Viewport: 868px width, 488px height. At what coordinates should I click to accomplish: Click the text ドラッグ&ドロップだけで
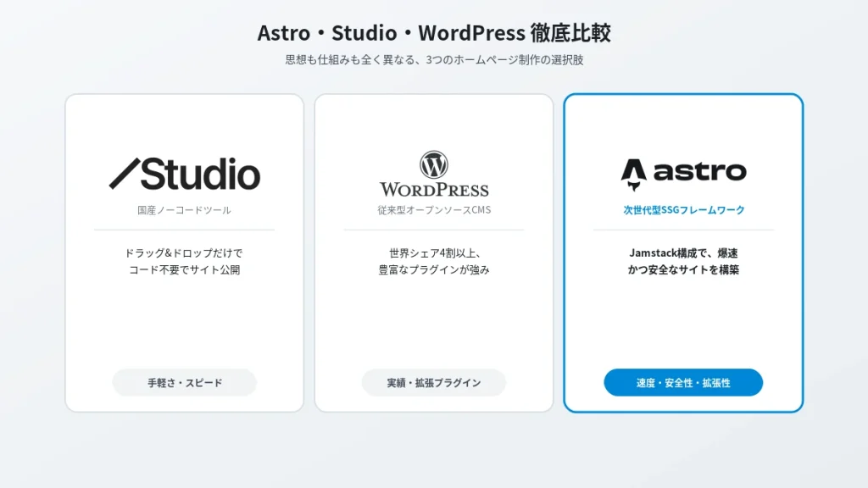pyautogui.click(x=184, y=252)
